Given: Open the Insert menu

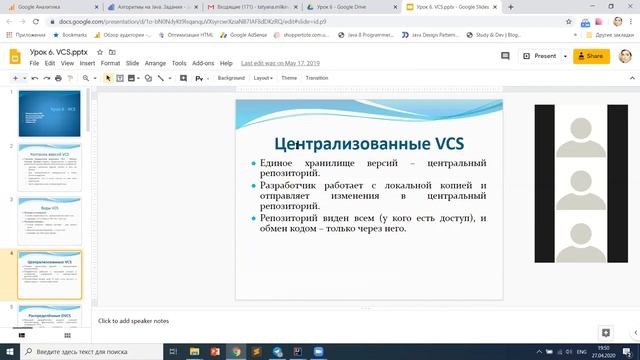Looking at the screenshot, I should (87, 63).
